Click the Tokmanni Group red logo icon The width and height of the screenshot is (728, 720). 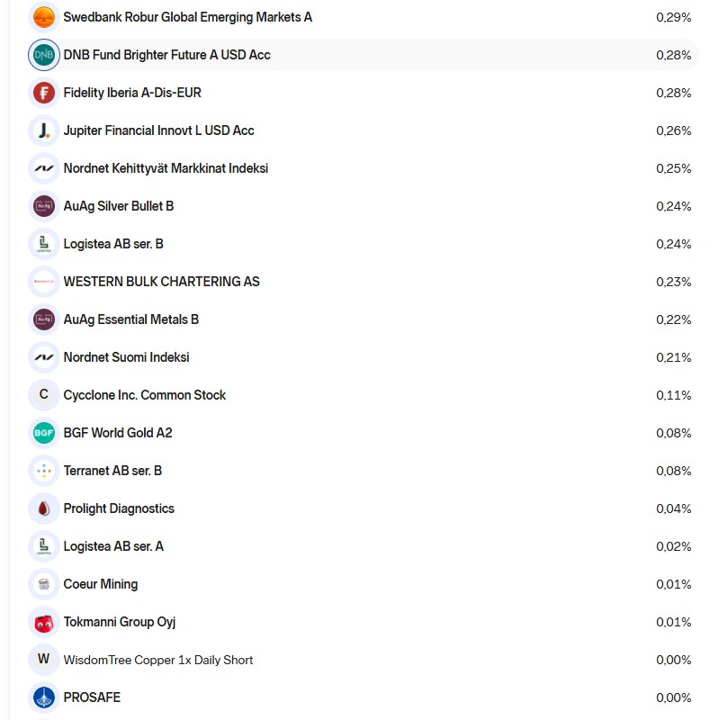43,622
